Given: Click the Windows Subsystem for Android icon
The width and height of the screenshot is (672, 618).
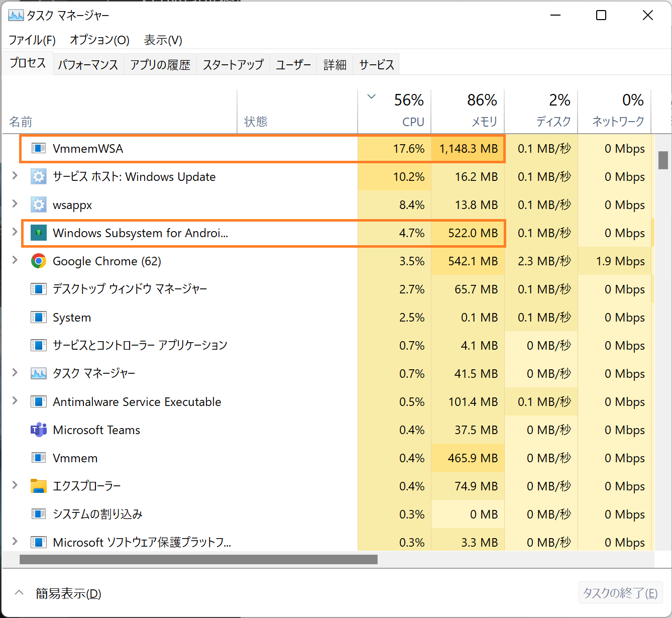Looking at the screenshot, I should (x=39, y=233).
